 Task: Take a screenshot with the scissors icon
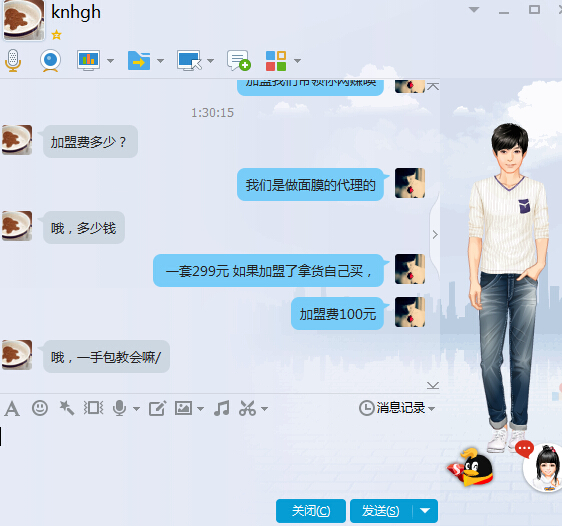(247, 408)
